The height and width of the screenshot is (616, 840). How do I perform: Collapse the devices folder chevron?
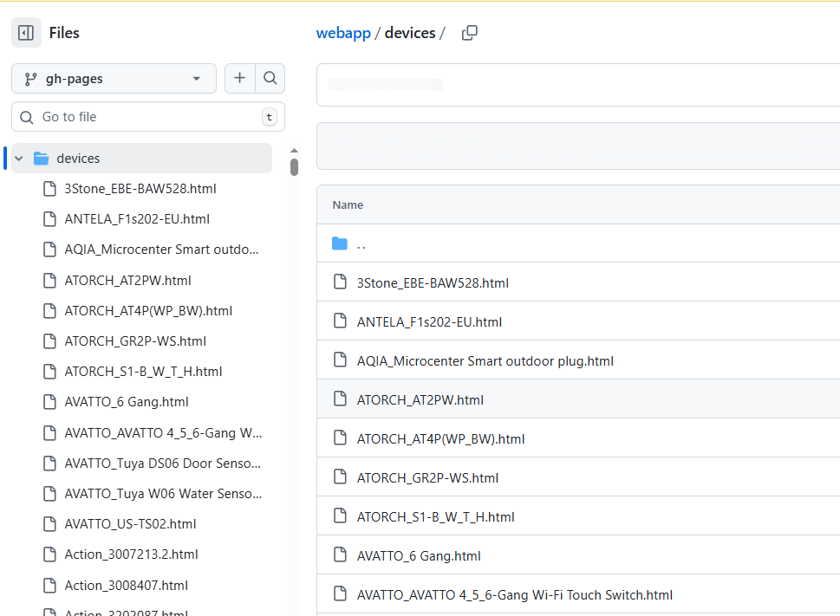pyautogui.click(x=19, y=159)
